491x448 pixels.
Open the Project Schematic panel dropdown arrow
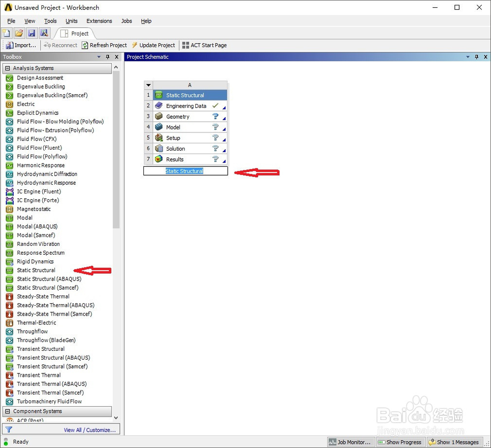tap(468, 57)
